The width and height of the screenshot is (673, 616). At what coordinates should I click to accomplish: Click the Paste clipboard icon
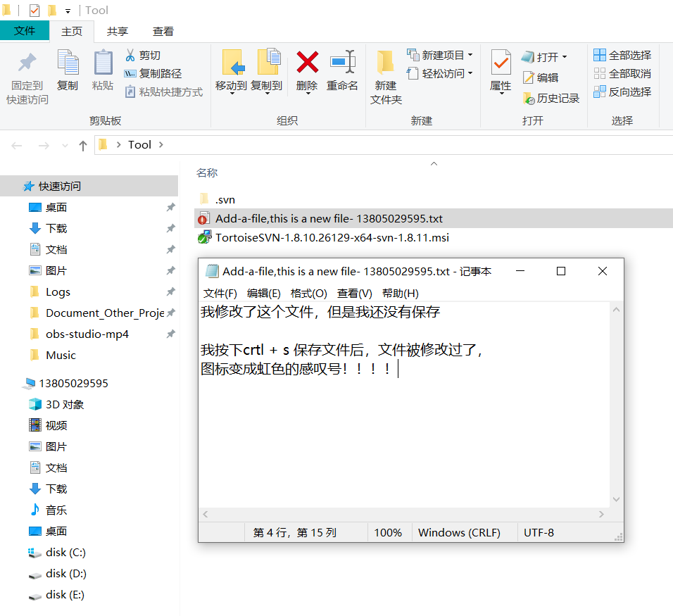103,62
